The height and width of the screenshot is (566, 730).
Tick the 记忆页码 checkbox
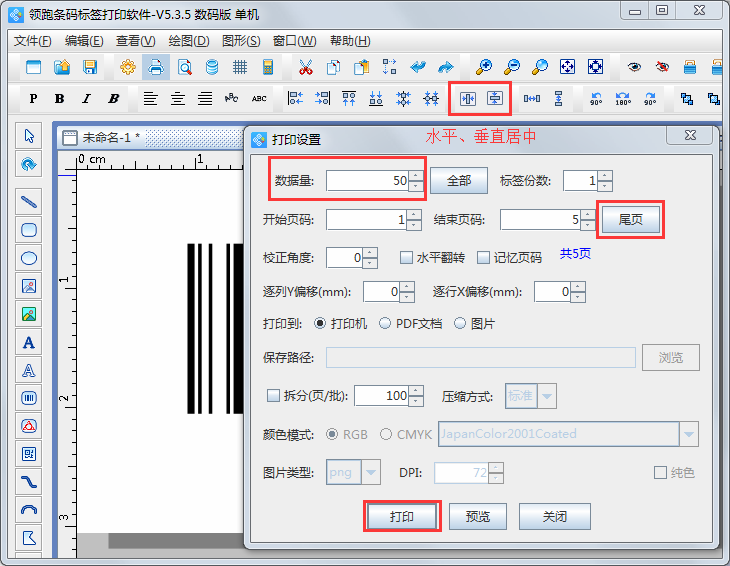click(x=484, y=257)
